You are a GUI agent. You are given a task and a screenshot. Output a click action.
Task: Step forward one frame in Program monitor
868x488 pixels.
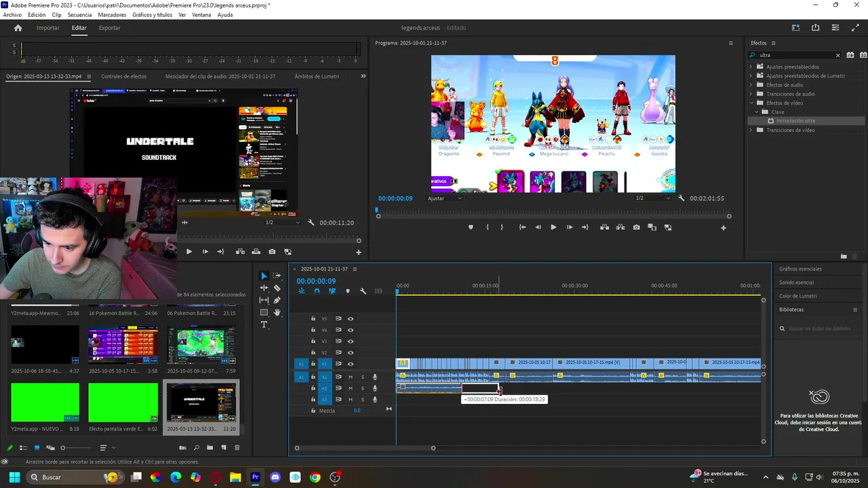coord(569,227)
